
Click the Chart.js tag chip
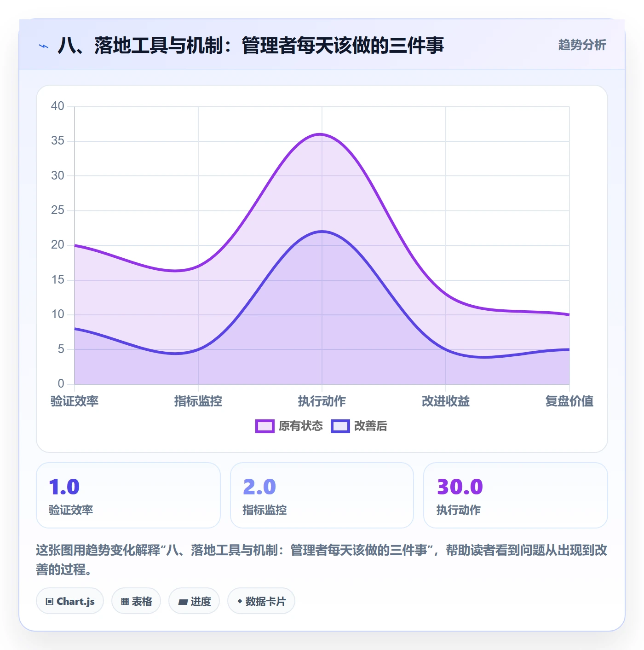70,601
